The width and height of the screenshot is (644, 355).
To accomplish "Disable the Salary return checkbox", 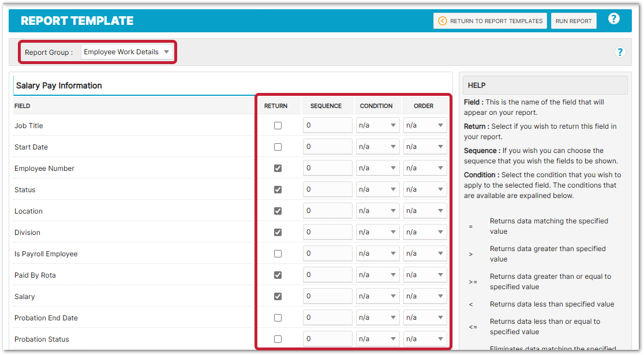I will pyautogui.click(x=278, y=296).
